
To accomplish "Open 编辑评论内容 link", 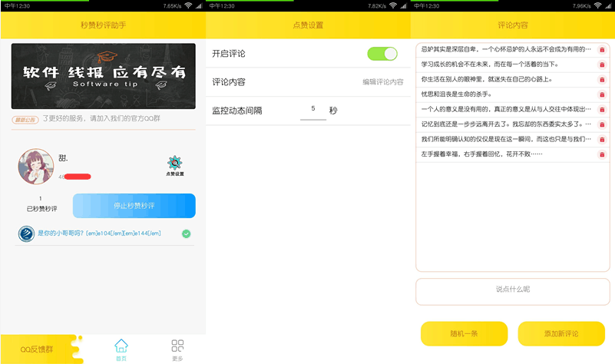I will click(382, 82).
